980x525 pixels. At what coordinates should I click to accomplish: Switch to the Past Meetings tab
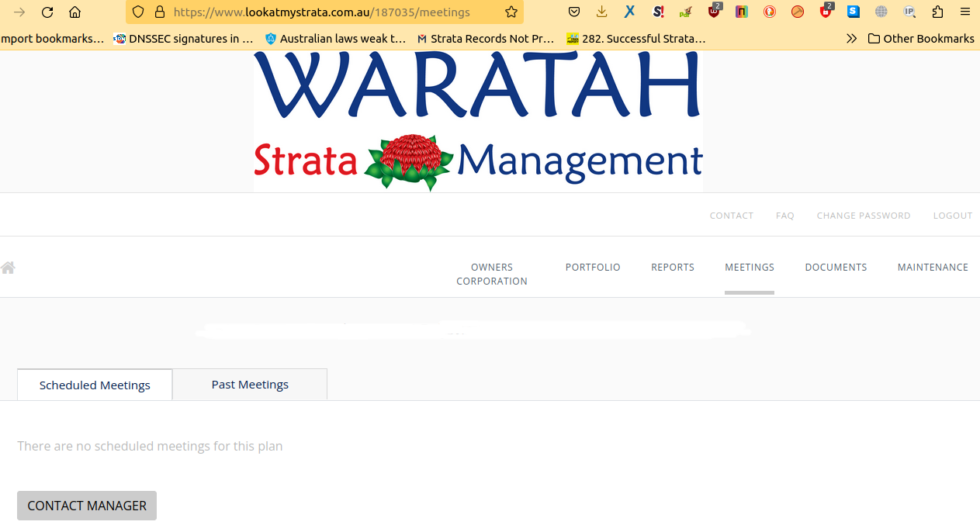tap(250, 385)
